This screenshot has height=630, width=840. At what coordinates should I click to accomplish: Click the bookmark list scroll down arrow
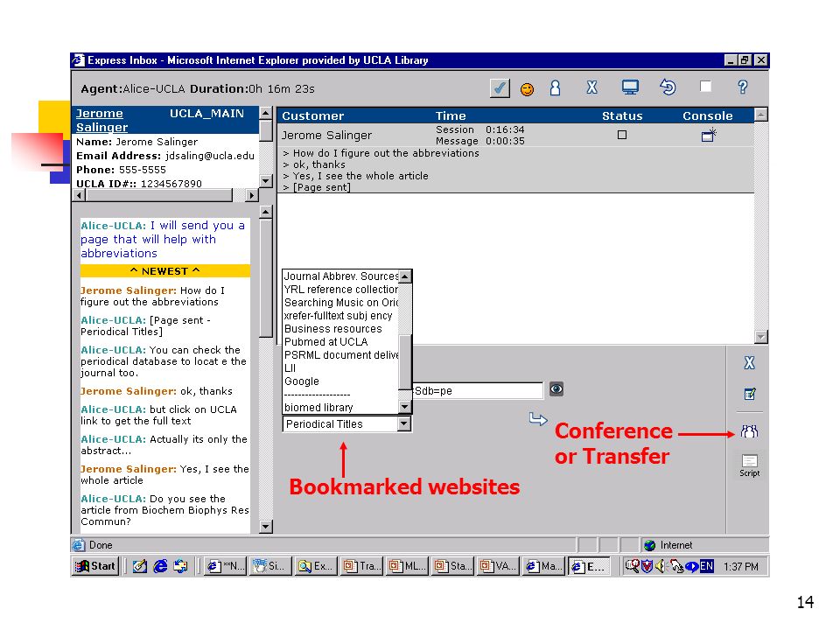(x=405, y=407)
